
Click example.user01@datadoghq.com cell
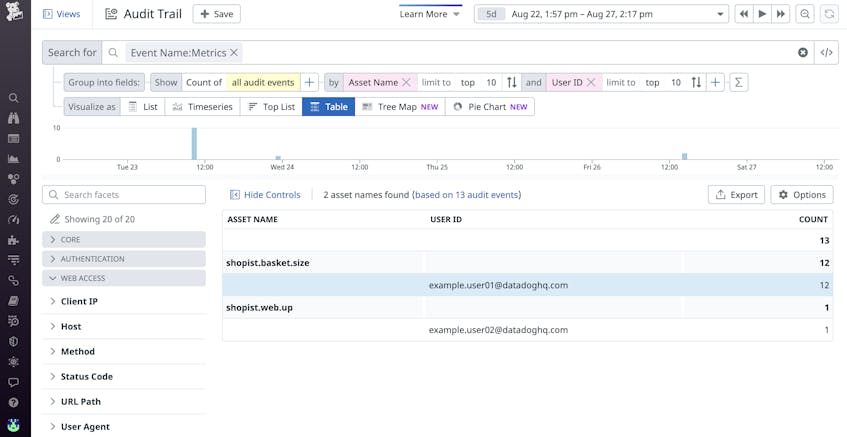coord(498,285)
